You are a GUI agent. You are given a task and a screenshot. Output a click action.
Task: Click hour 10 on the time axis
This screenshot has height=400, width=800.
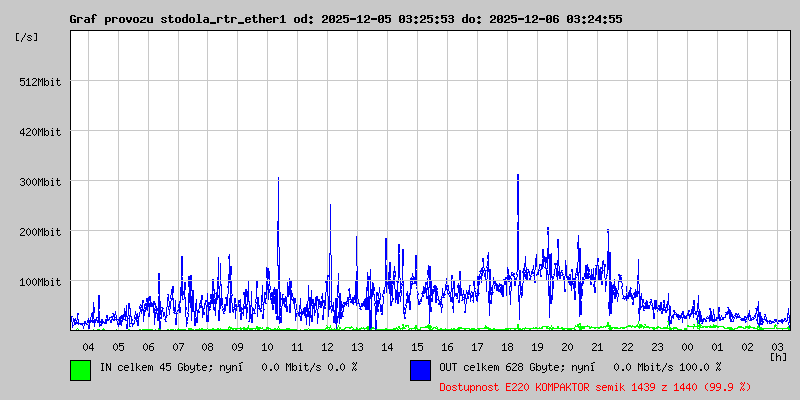(x=268, y=346)
